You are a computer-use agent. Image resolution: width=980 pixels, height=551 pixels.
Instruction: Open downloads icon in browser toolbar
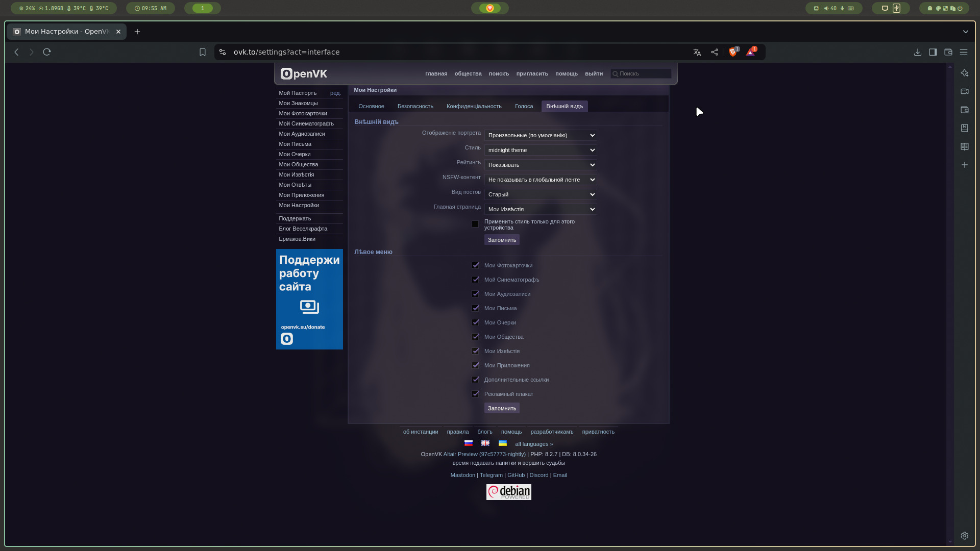(918, 52)
